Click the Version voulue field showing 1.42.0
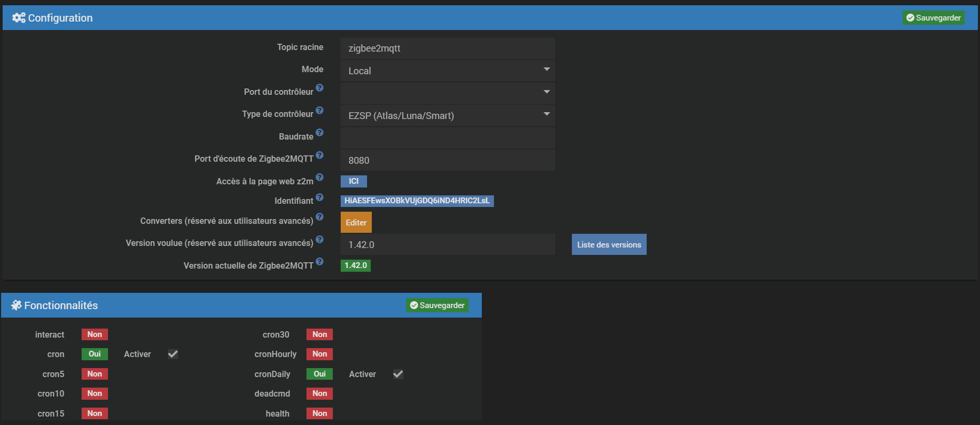This screenshot has width=980, height=425. point(447,245)
